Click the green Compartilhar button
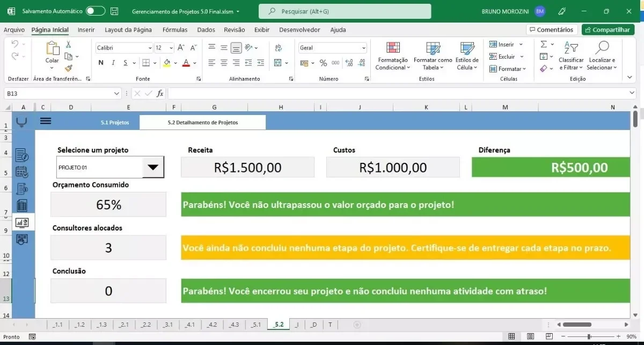 pos(608,30)
